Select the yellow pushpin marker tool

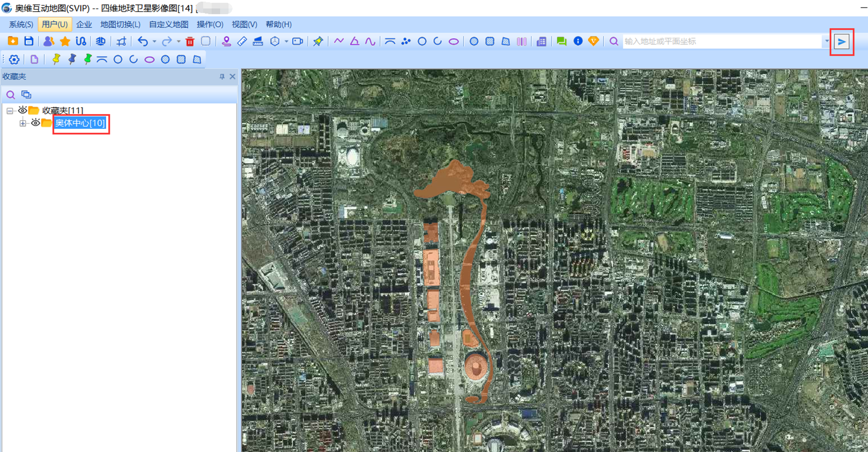tap(56, 60)
